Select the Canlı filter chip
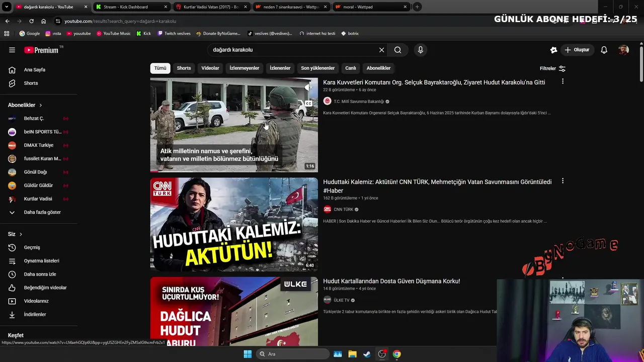This screenshot has width=644, height=362. tap(351, 68)
